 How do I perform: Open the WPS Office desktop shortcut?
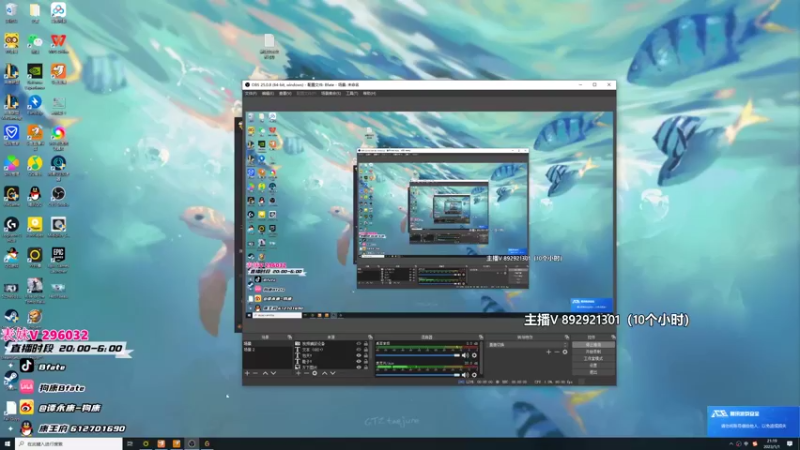58,43
